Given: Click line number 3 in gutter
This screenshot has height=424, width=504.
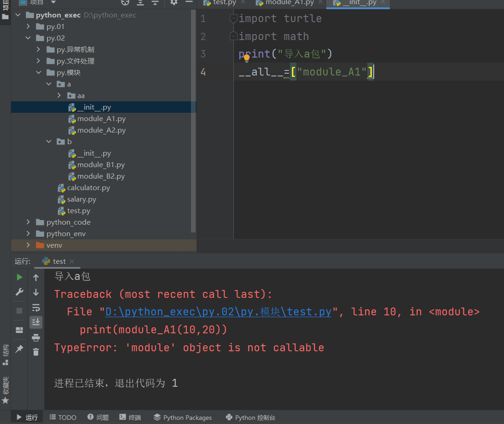Looking at the screenshot, I should (x=203, y=54).
